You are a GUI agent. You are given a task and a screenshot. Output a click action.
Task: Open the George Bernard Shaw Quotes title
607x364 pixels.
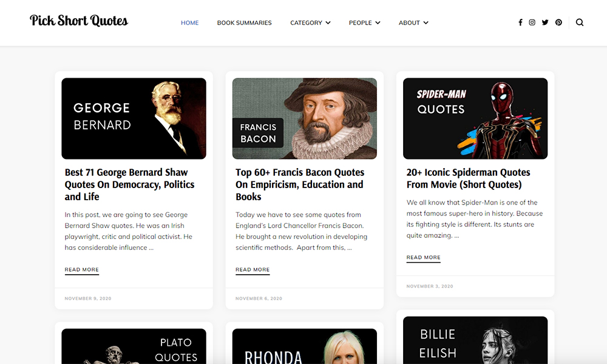point(129,184)
